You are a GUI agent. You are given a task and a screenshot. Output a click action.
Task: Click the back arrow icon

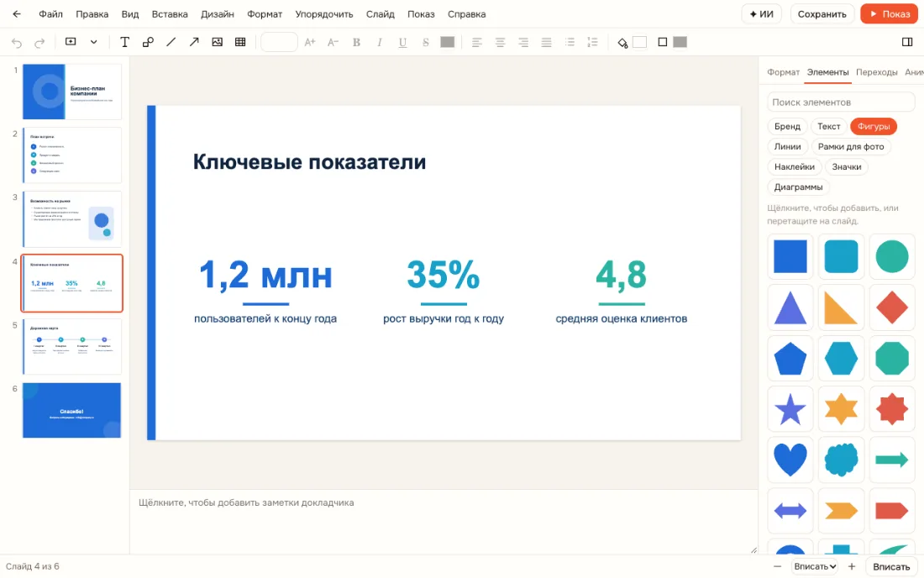[17, 14]
